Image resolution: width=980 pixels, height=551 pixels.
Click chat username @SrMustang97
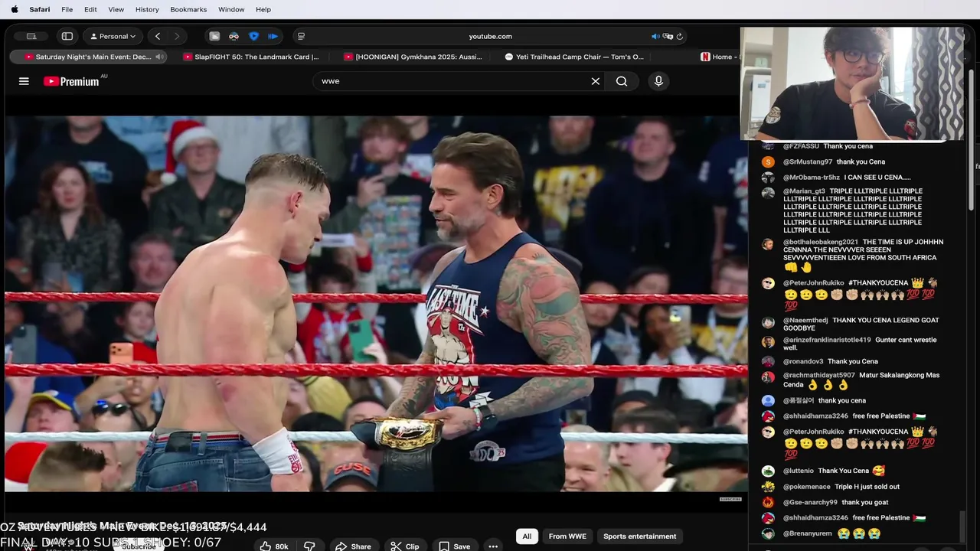(x=808, y=162)
